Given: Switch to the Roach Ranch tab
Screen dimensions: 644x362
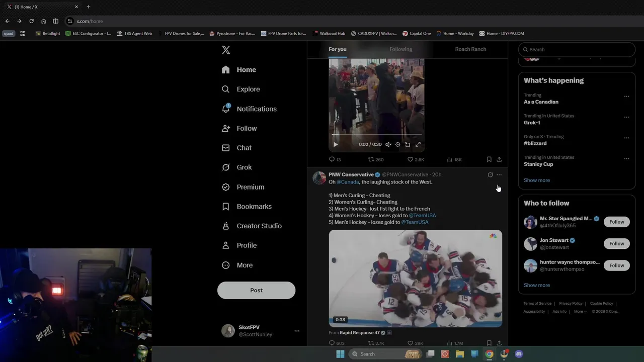Looking at the screenshot, I should click(470, 49).
